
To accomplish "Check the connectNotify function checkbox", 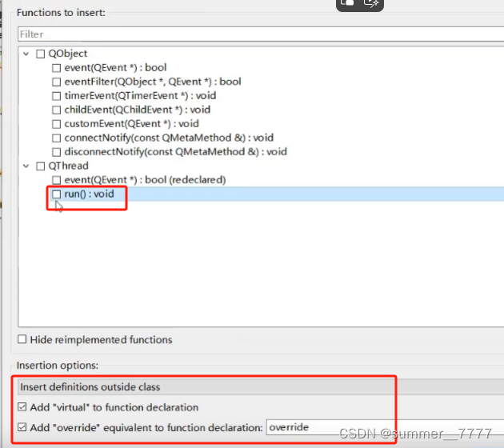I will tap(57, 138).
